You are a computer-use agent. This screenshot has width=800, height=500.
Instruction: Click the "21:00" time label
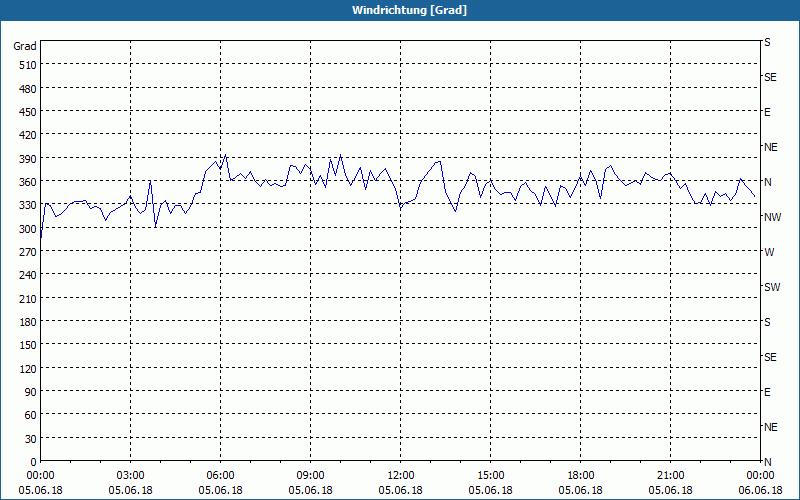click(670, 476)
